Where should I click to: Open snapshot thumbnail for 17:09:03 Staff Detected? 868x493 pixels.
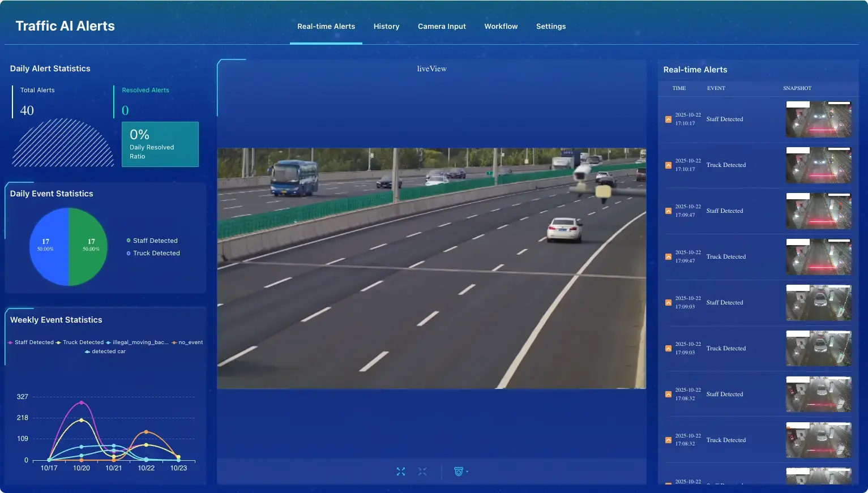pos(818,303)
